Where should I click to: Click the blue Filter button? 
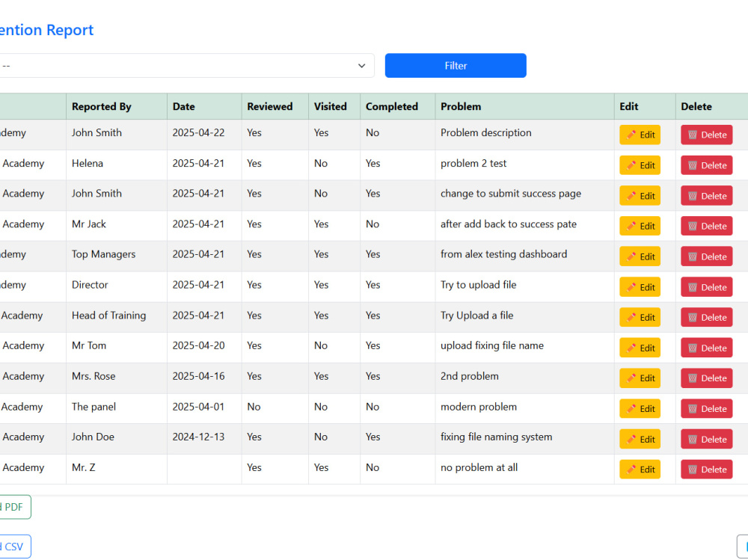coord(456,65)
